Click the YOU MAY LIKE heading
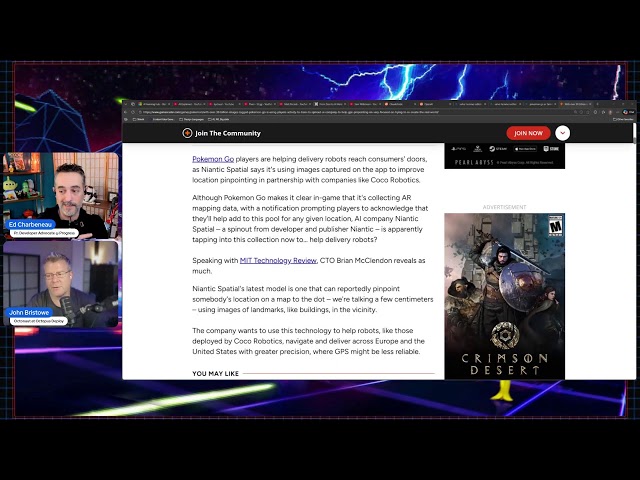 [216, 373]
